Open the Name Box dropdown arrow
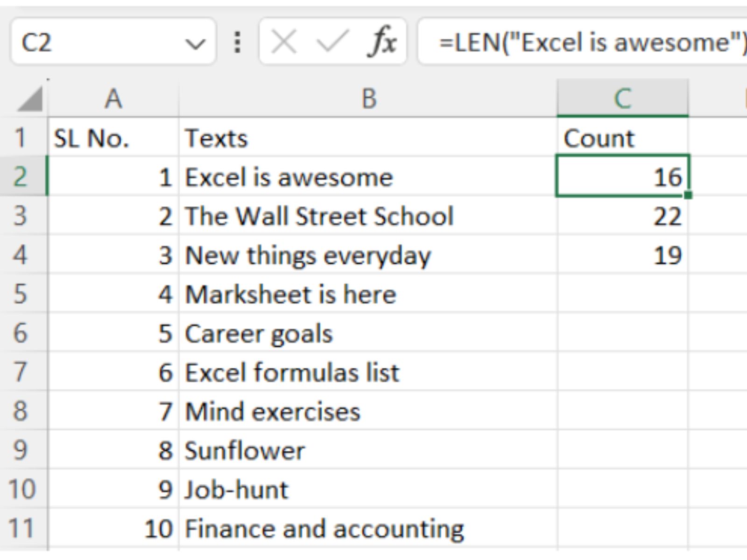Screen dimensions: 747x560 point(196,43)
